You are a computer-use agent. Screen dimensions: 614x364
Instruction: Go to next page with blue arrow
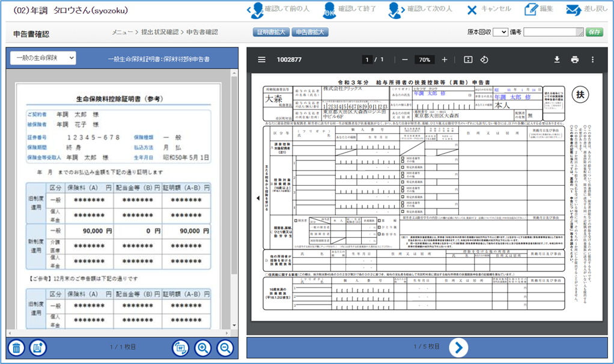pos(458,347)
